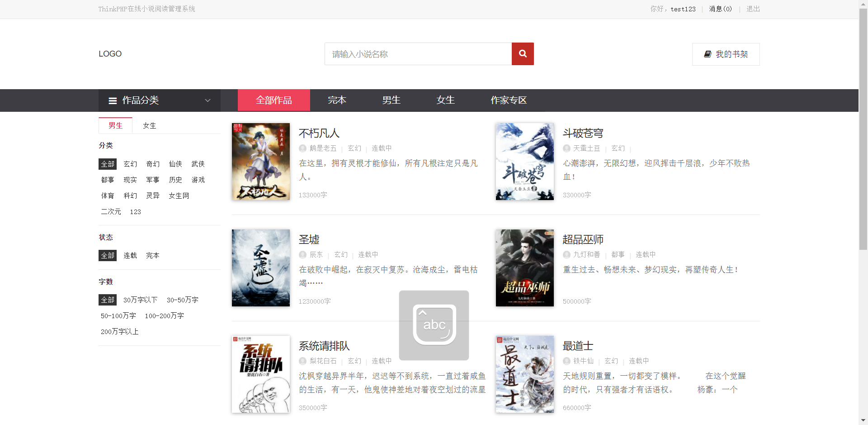Filter by 体育 category
Viewport: 868px width, 425px height.
[108, 196]
